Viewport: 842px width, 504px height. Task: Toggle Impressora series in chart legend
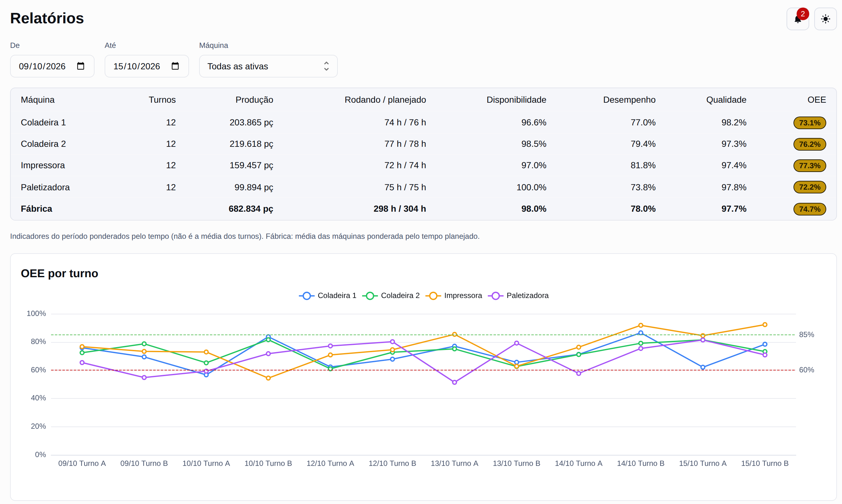click(453, 295)
